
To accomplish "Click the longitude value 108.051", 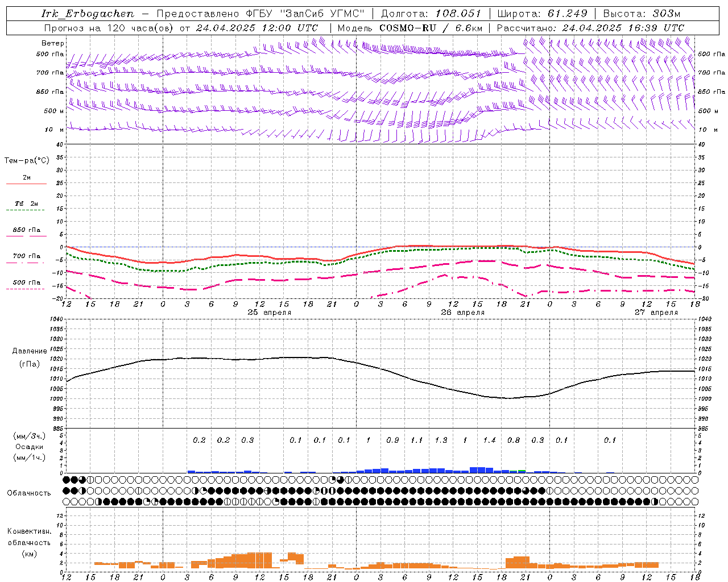I will (x=458, y=14).
